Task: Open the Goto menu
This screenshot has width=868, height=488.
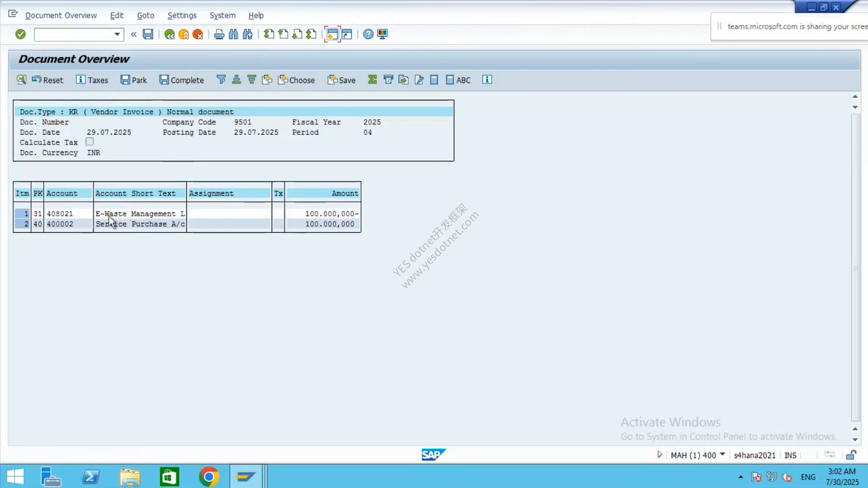Action: coord(146,15)
